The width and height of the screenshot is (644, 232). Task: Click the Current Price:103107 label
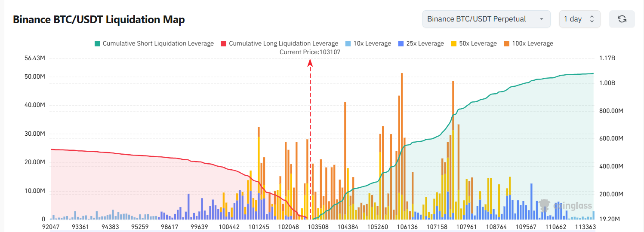point(310,52)
